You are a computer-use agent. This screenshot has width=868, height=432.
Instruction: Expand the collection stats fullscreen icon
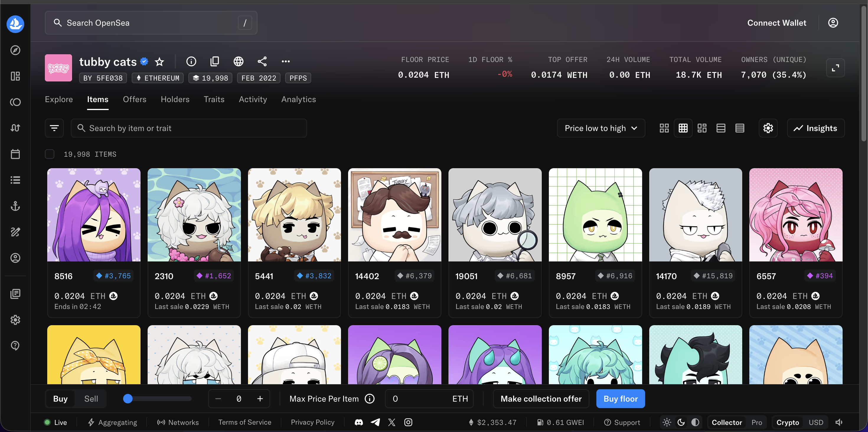pyautogui.click(x=835, y=68)
